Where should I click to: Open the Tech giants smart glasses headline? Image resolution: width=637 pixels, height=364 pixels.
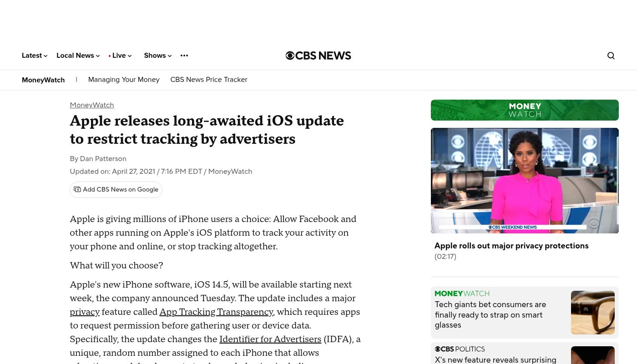490,314
